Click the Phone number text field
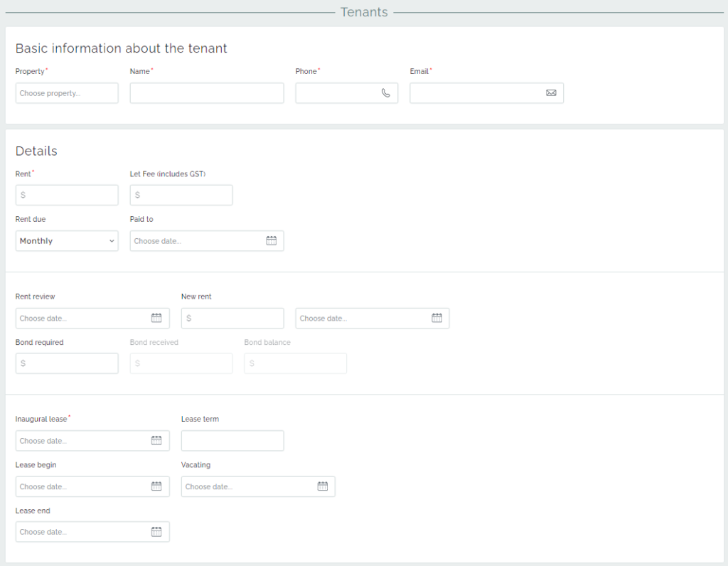This screenshot has width=728, height=566. pos(337,93)
